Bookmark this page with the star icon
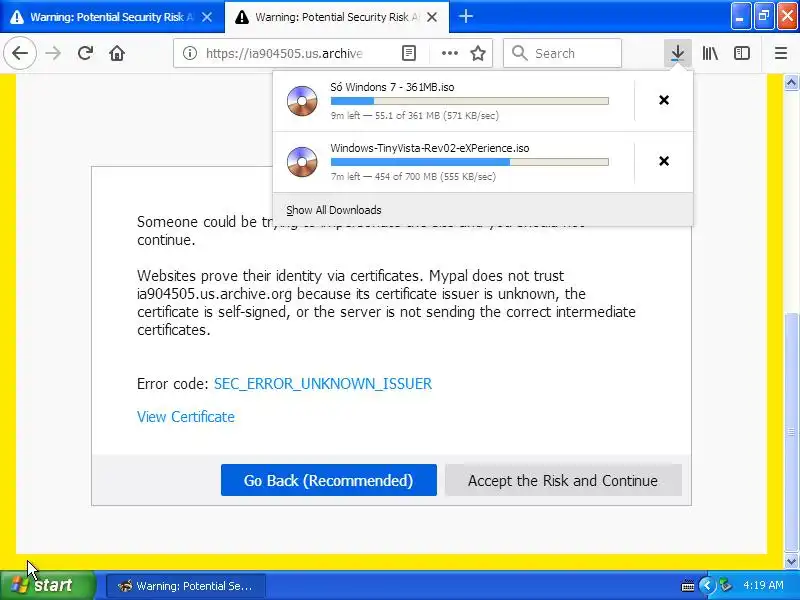The width and height of the screenshot is (800, 600). pos(478,53)
